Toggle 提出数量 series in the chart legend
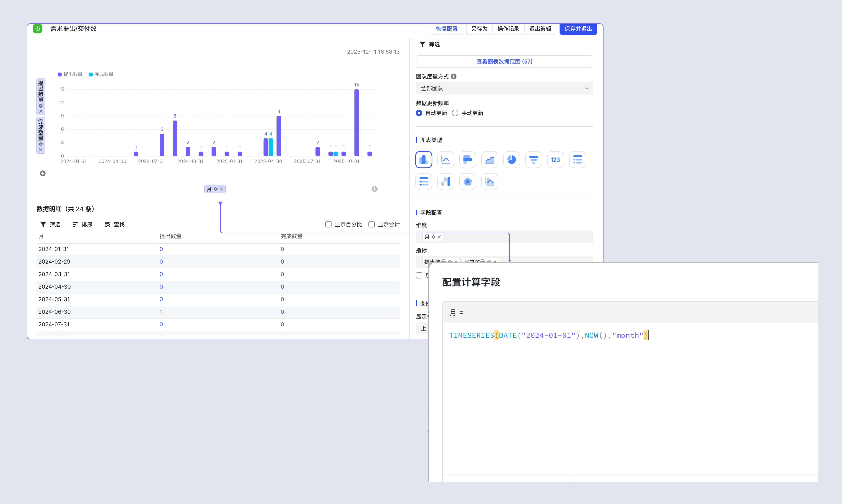This screenshot has height=504, width=842. (70, 74)
